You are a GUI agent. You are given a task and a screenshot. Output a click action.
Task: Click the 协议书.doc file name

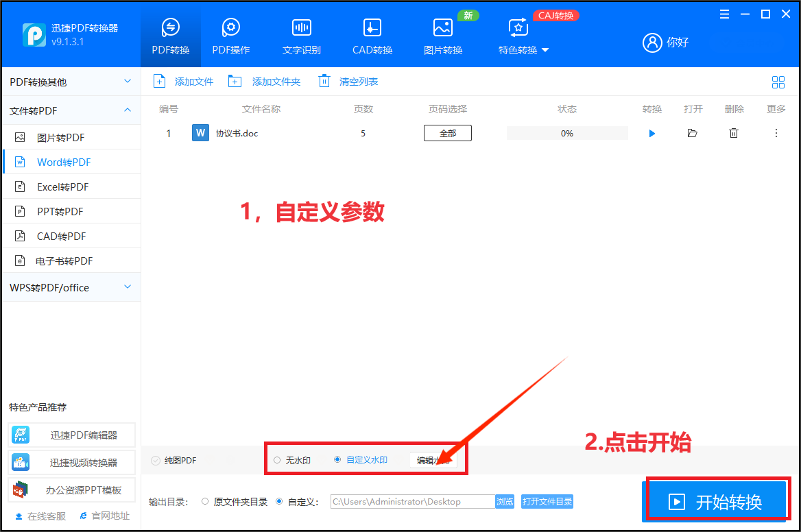tap(237, 133)
